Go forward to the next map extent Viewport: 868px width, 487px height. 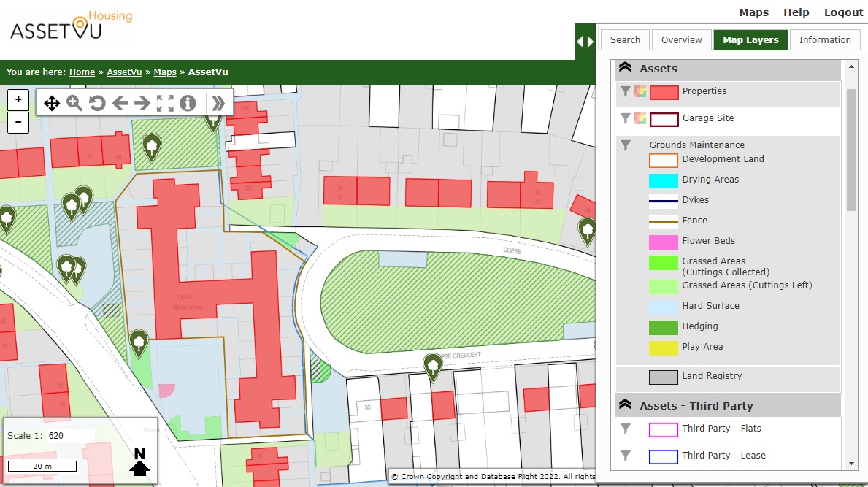[x=143, y=103]
